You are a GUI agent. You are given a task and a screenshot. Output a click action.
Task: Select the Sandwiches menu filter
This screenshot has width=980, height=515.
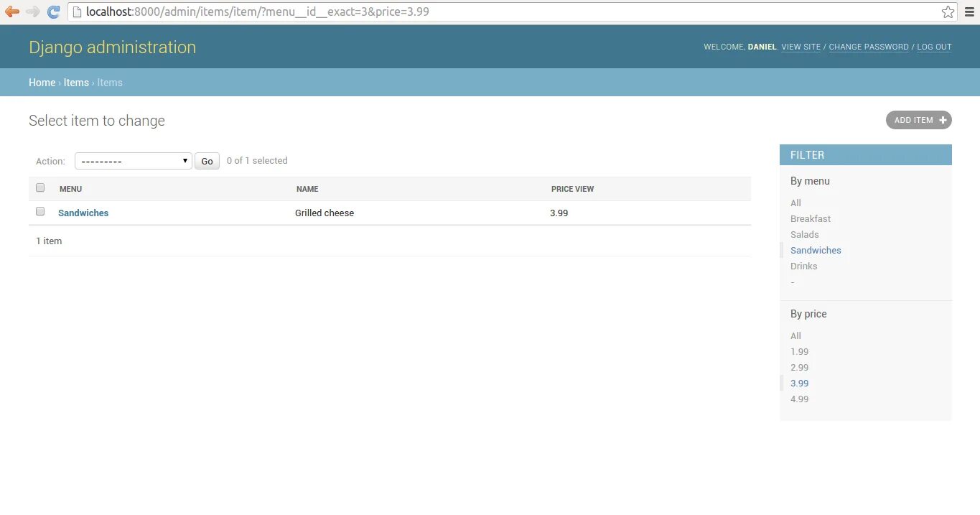[x=816, y=250]
